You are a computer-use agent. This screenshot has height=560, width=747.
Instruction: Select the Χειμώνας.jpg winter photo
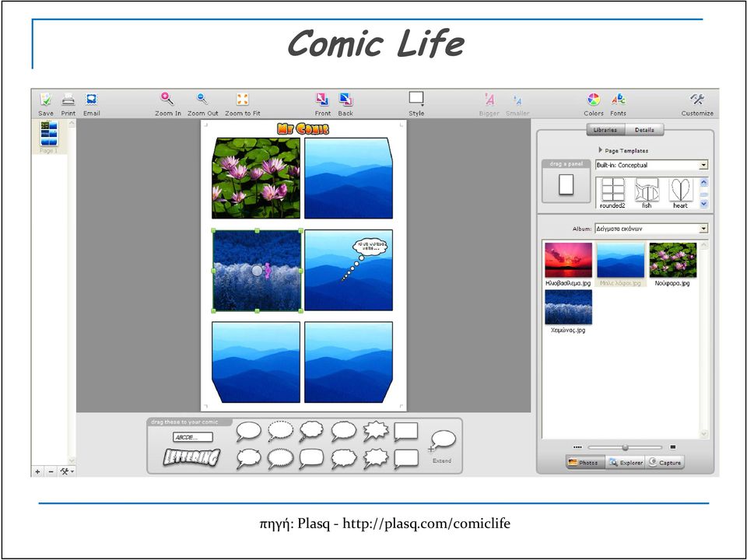568,307
